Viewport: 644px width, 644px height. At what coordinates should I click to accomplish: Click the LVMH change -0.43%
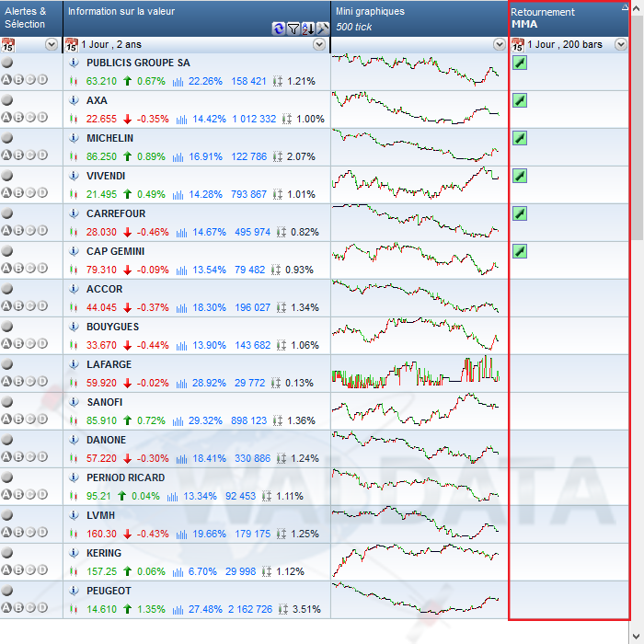153,534
